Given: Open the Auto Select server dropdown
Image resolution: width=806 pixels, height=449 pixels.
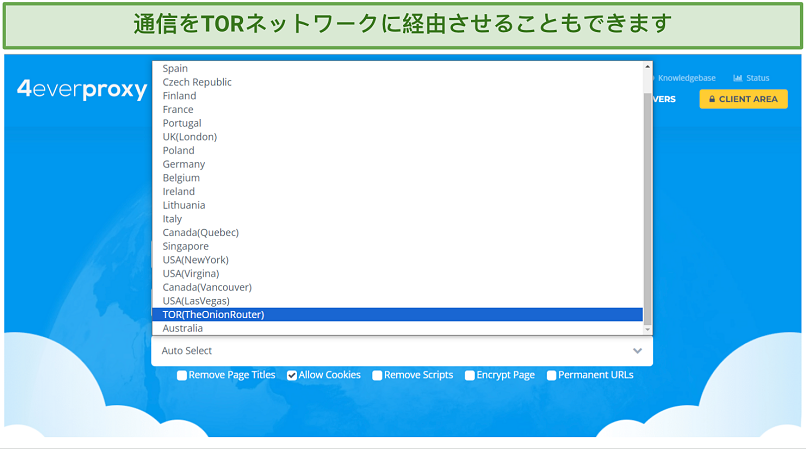Looking at the screenshot, I should click(402, 351).
